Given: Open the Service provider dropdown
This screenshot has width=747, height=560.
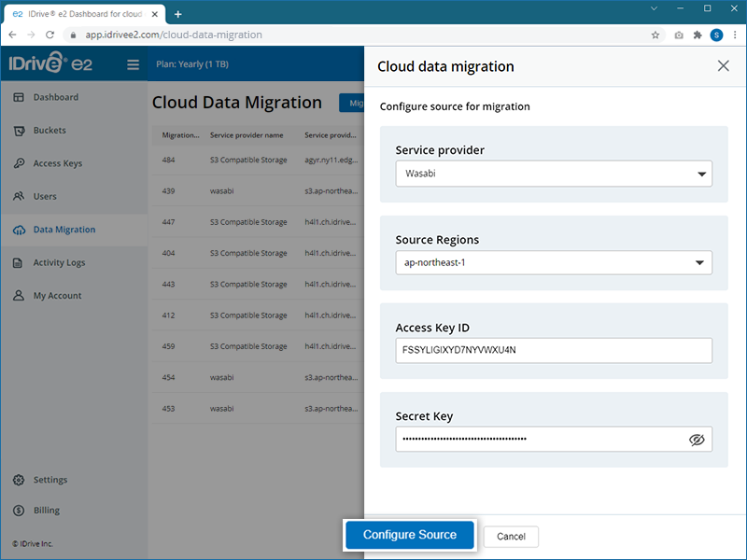Looking at the screenshot, I should [x=553, y=174].
